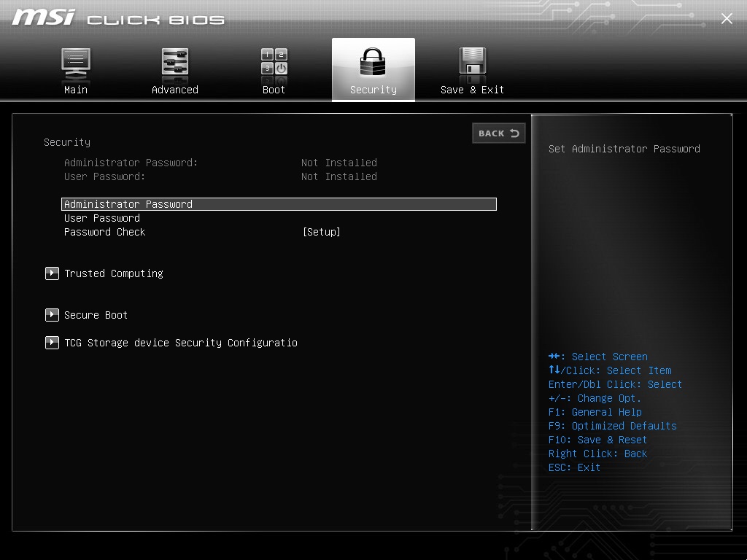
Task: Close the BIOS with the X button
Action: 727,19
